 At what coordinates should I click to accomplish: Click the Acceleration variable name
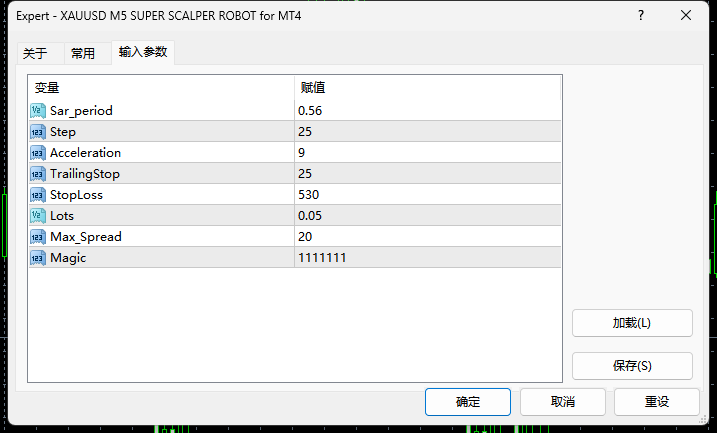click(86, 153)
